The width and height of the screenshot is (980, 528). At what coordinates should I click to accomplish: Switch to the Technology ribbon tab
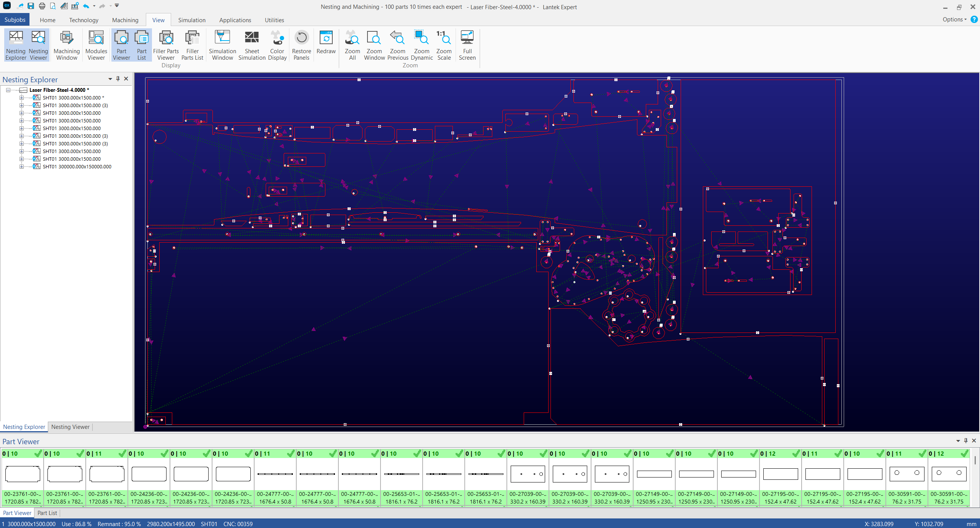[83, 20]
